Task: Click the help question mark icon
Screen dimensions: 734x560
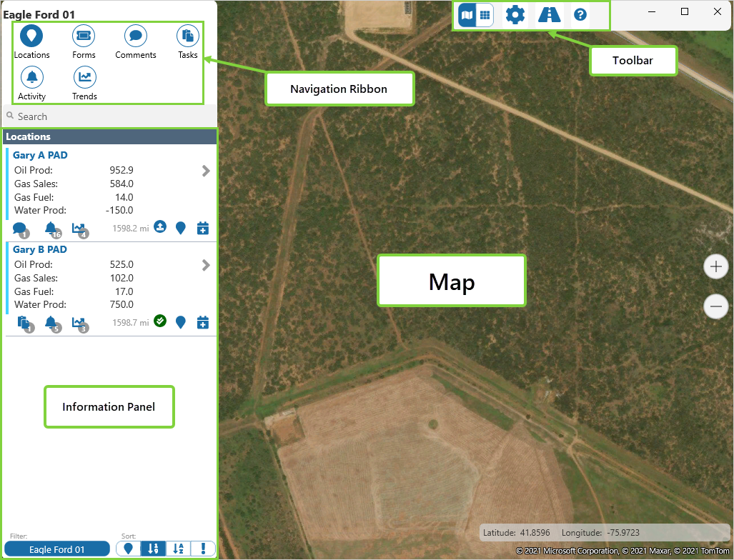Action: coord(580,14)
